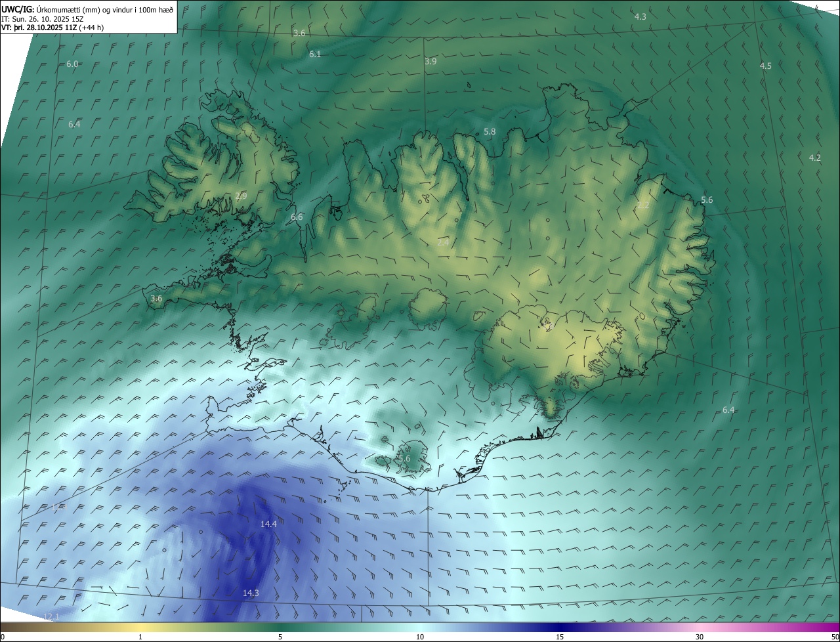Click the 6.1 value label
Viewport: 840px width, 642px height.
click(x=315, y=54)
